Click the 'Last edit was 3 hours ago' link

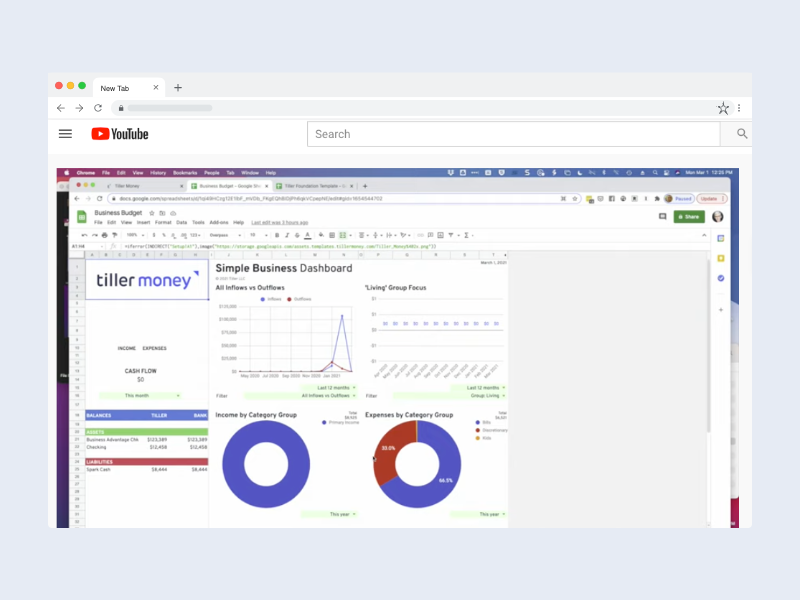pyautogui.click(x=280, y=222)
